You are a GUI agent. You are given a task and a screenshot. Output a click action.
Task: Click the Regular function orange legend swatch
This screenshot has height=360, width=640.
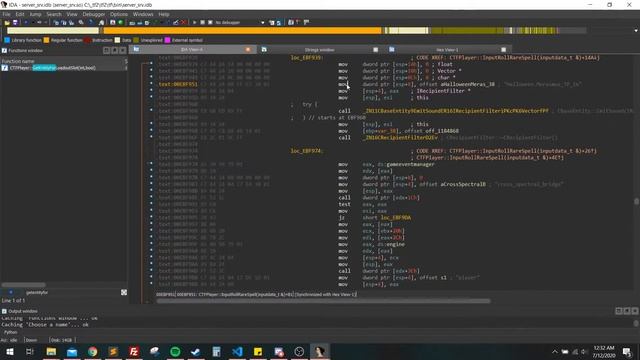pos(46,40)
